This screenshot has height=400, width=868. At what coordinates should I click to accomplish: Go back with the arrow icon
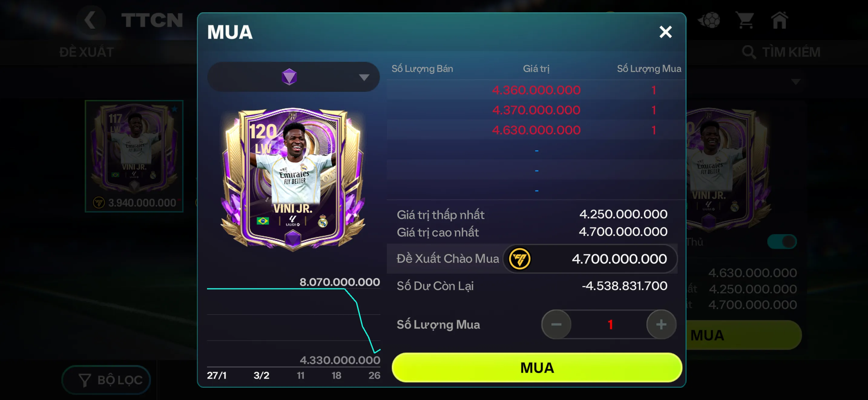(90, 20)
